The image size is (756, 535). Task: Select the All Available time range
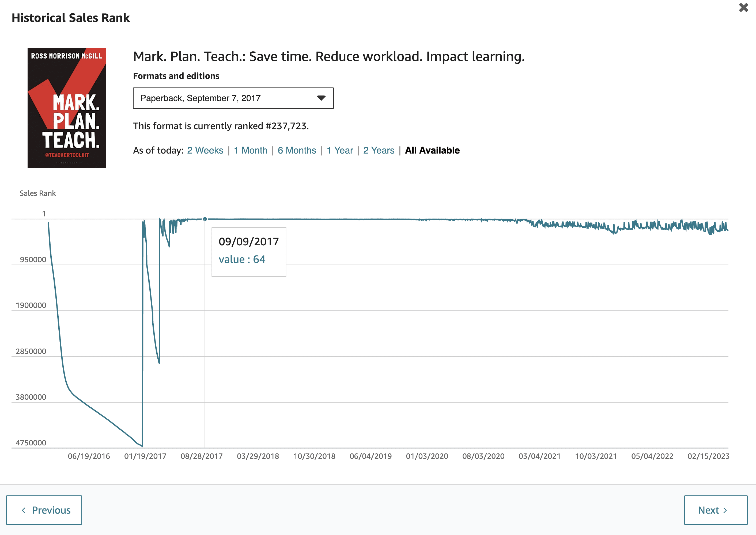[432, 150]
